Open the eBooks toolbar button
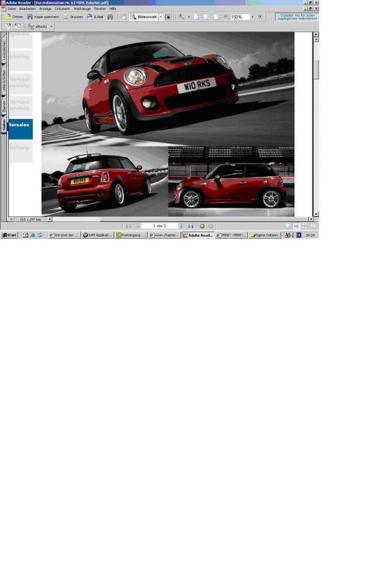The height and width of the screenshot is (588, 392). 38,26
